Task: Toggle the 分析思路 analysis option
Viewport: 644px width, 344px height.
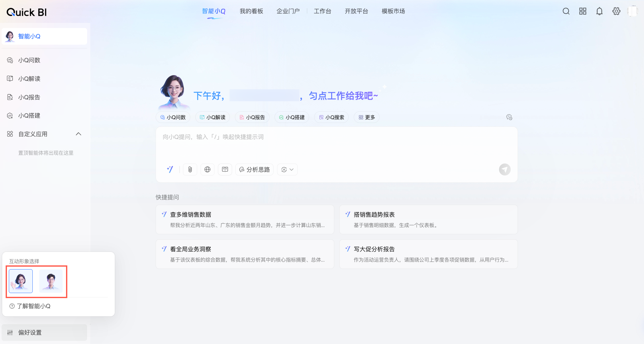Action: click(x=254, y=169)
